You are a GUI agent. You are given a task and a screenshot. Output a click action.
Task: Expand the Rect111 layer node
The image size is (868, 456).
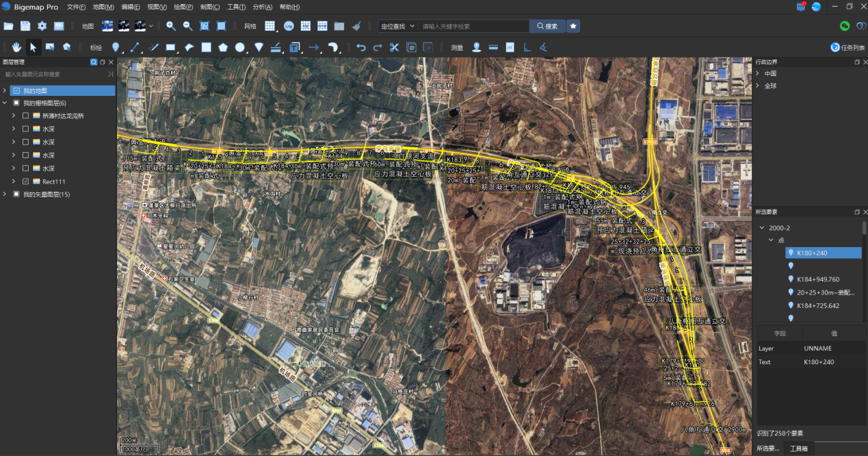click(14, 181)
